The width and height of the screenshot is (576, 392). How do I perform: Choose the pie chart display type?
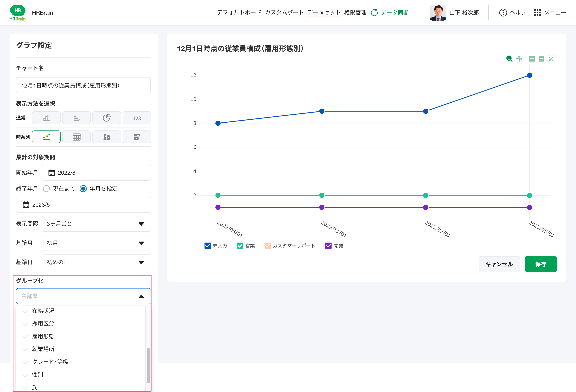click(107, 118)
